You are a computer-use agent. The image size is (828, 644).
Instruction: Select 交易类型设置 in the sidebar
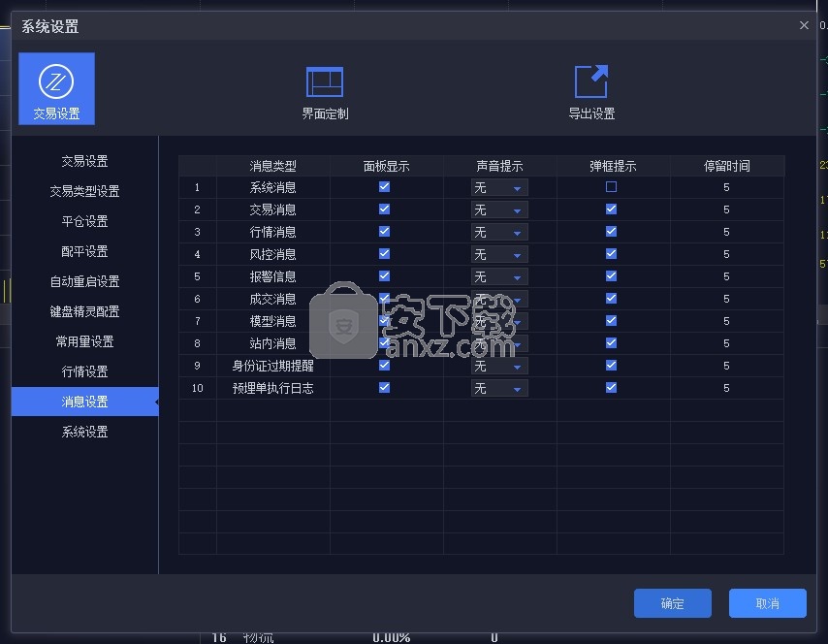[84, 191]
